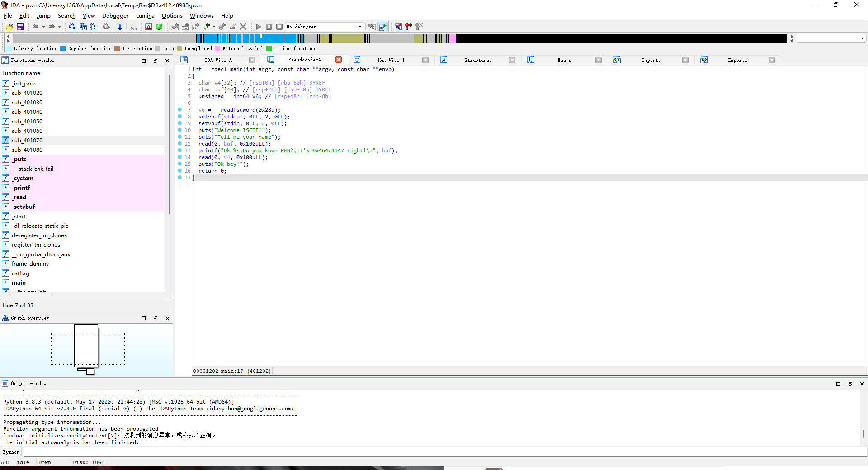Start the process with the play button
This screenshot has height=470, width=868.
[x=259, y=27]
